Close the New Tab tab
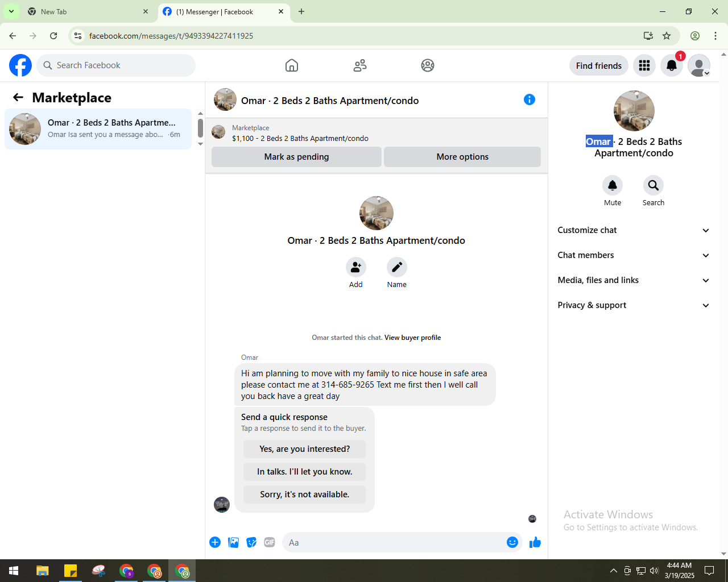The height and width of the screenshot is (582, 728). tap(146, 11)
